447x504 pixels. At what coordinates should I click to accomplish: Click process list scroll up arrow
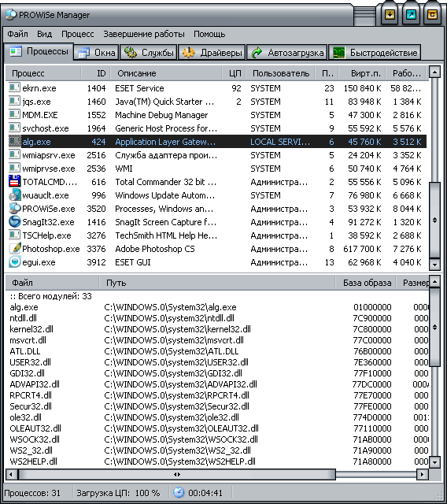click(x=434, y=72)
